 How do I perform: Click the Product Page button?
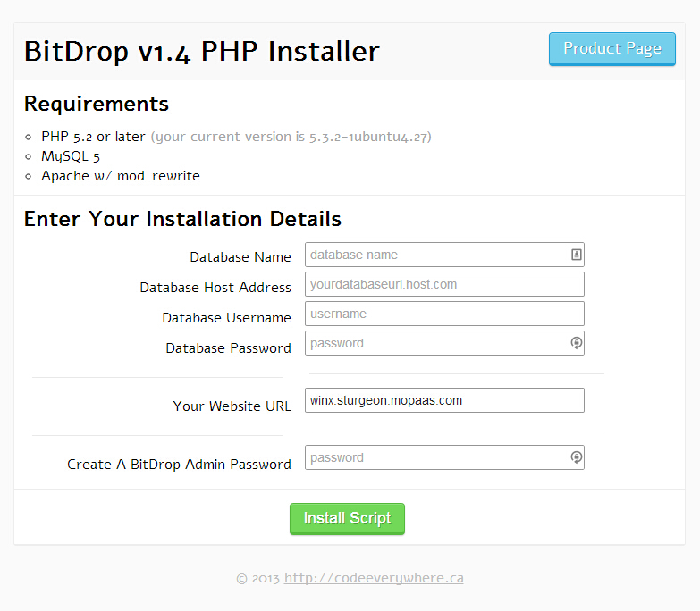coord(612,48)
